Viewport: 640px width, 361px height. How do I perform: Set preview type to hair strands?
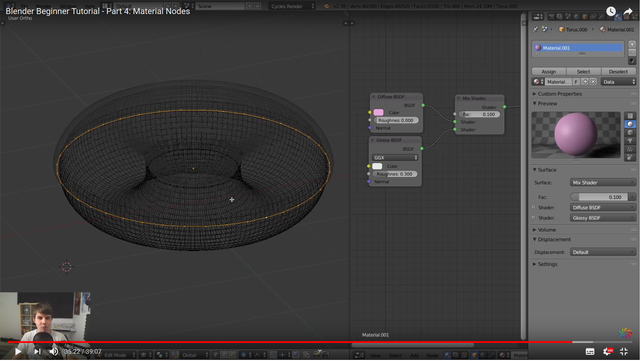coord(630,149)
